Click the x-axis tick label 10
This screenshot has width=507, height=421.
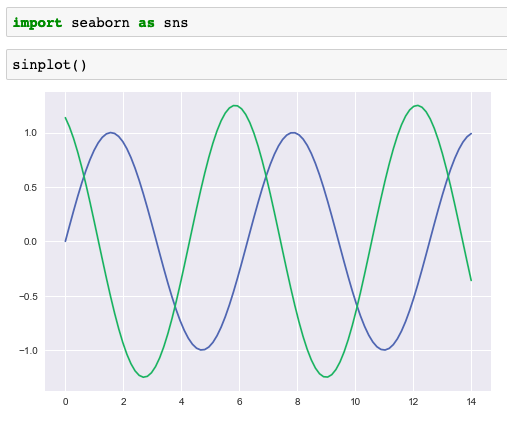tap(355, 402)
